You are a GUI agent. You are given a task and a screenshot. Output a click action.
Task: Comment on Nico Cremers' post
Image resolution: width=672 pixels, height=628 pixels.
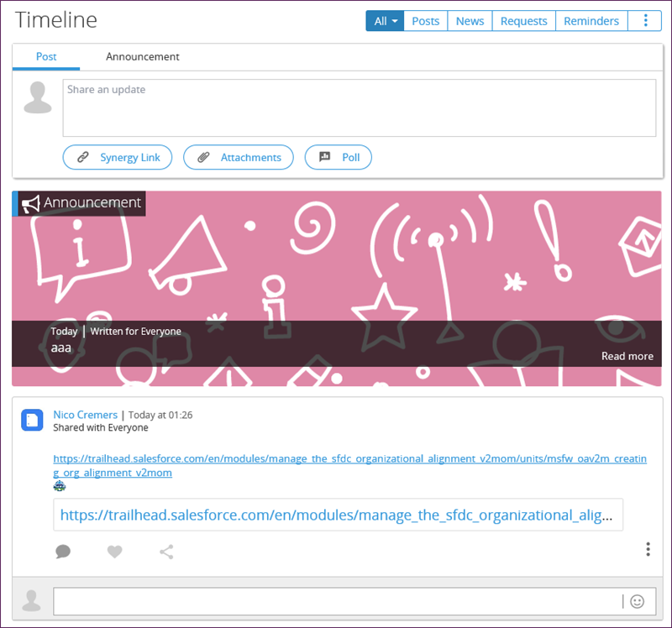[63, 551]
